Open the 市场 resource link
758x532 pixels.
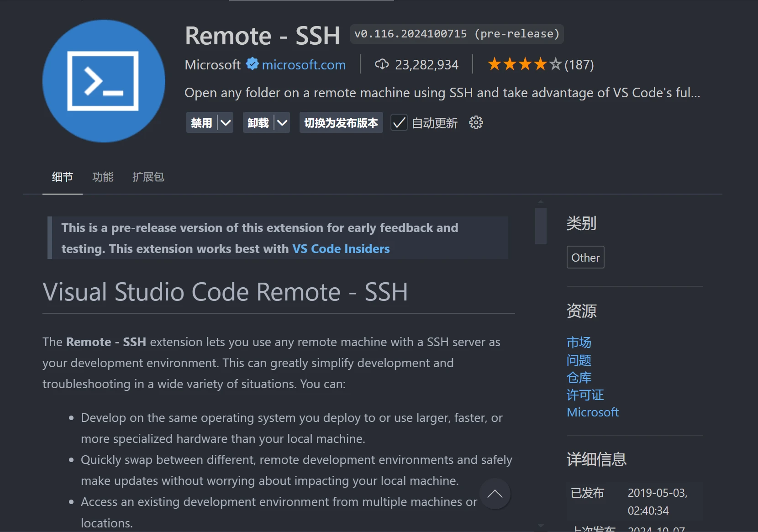coord(579,342)
